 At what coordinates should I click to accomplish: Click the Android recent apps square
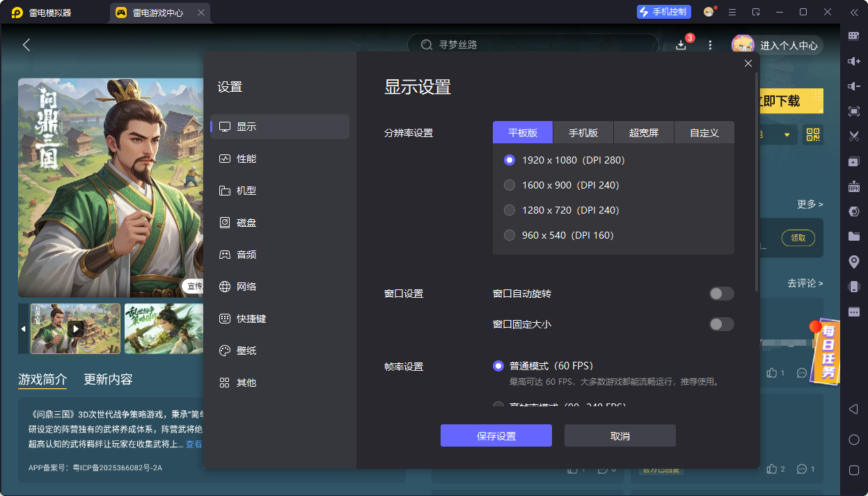tap(854, 470)
